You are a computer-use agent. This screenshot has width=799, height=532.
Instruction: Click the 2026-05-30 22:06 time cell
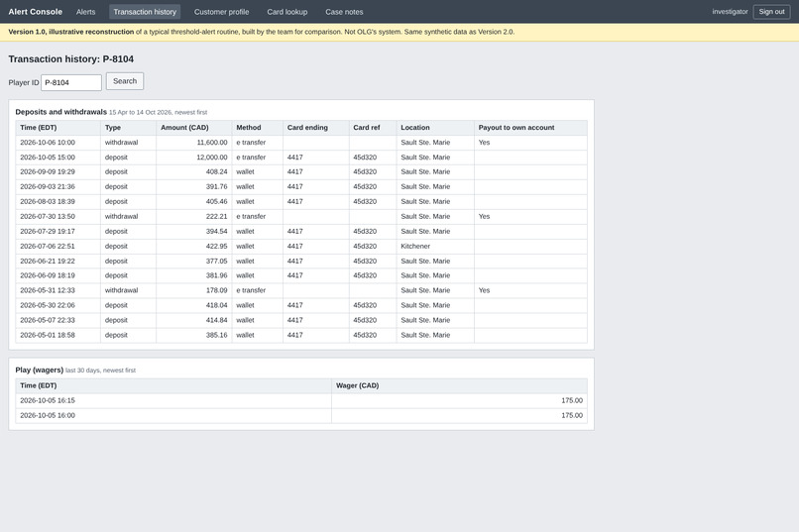(x=58, y=305)
